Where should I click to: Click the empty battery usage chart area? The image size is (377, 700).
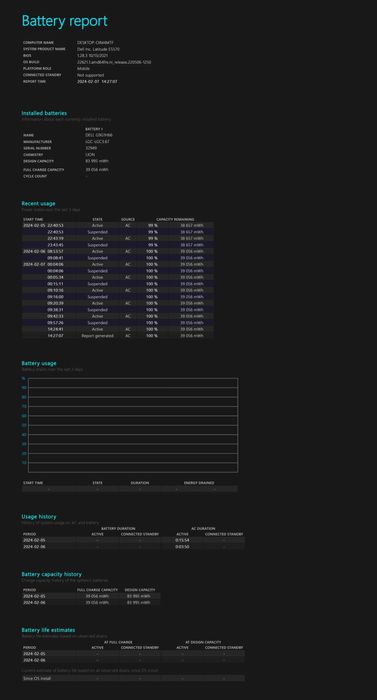tap(133, 425)
